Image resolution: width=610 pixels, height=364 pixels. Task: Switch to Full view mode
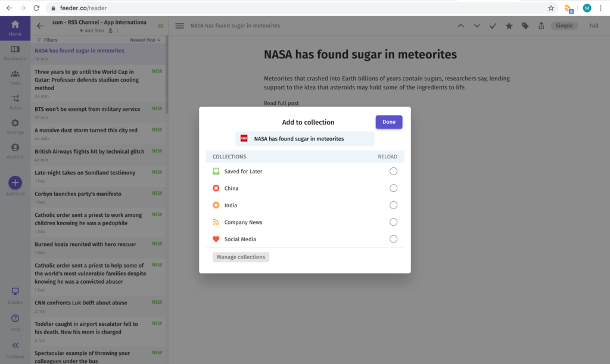pyautogui.click(x=594, y=26)
